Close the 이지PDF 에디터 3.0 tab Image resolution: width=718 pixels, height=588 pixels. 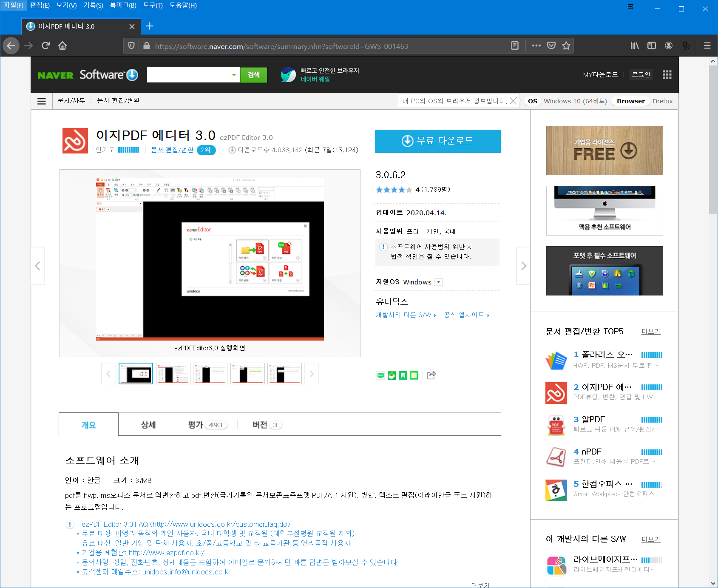(x=132, y=26)
